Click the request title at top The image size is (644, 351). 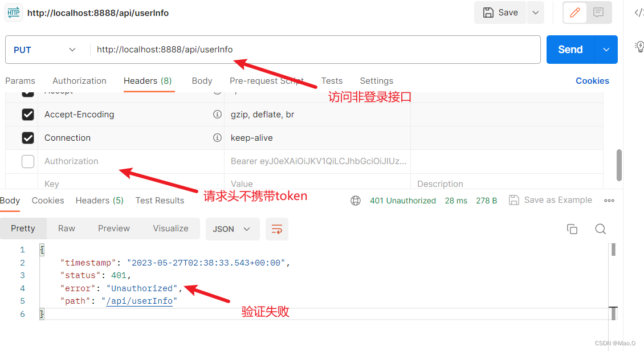click(98, 13)
